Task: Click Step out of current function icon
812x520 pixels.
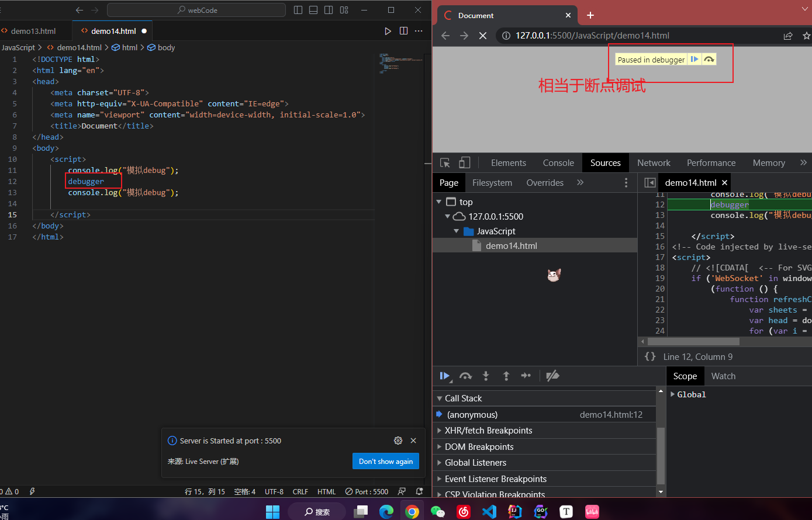Action: point(506,376)
